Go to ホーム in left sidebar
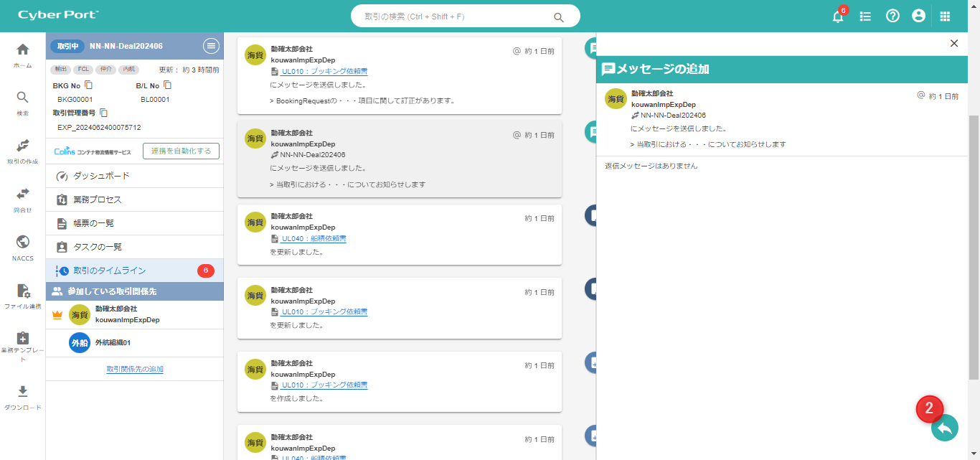 [x=22, y=55]
